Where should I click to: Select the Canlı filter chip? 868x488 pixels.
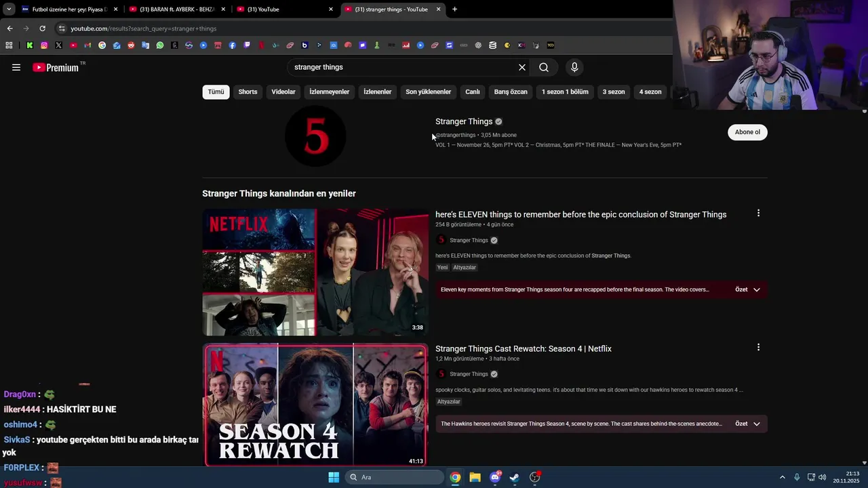[473, 91]
